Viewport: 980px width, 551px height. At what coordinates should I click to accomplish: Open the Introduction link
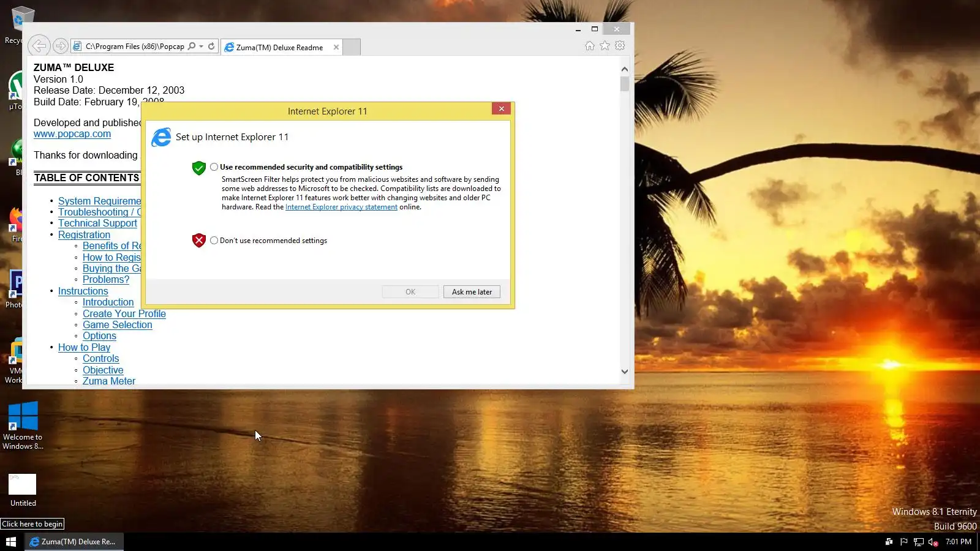point(108,302)
